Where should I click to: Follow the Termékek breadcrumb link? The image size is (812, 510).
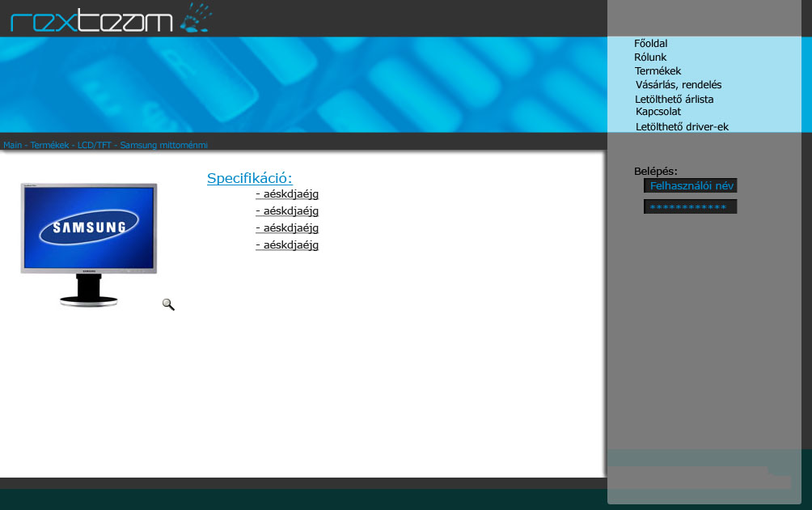click(49, 145)
